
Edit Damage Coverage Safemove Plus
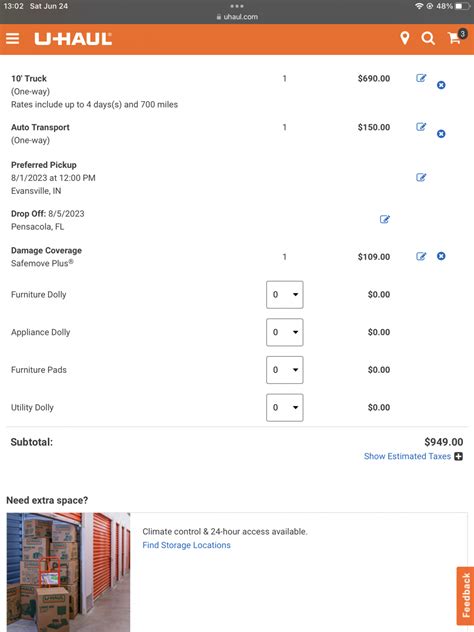pos(421,256)
